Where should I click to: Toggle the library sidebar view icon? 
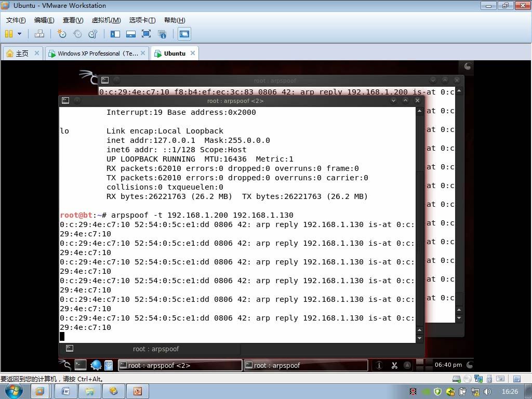115,34
